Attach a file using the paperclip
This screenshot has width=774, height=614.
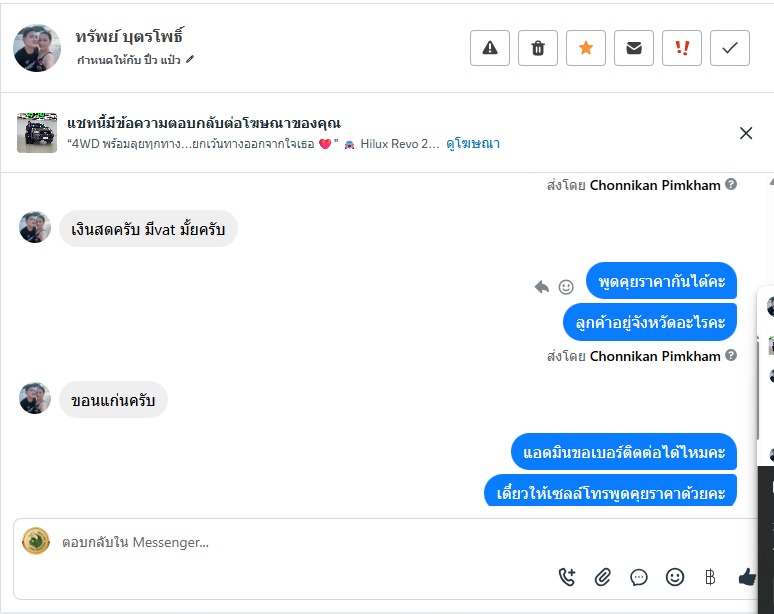603,577
